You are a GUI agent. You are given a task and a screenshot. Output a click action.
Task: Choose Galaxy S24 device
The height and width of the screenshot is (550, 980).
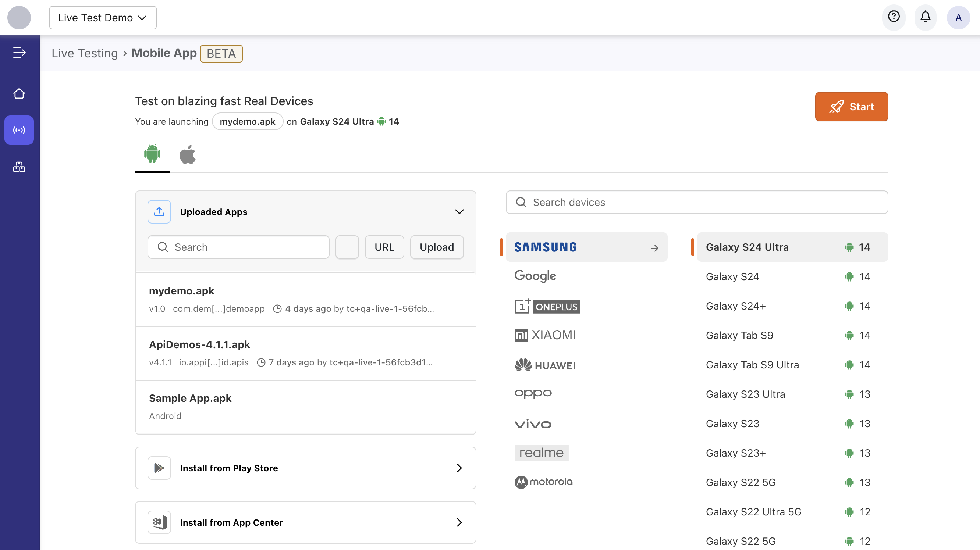(x=792, y=276)
